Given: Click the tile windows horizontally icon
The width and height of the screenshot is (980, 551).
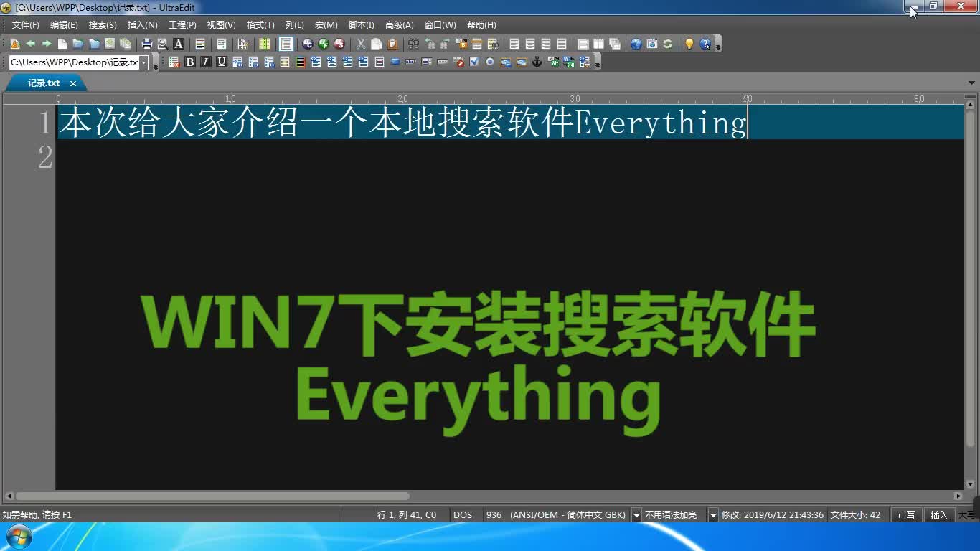Looking at the screenshot, I should point(583,44).
